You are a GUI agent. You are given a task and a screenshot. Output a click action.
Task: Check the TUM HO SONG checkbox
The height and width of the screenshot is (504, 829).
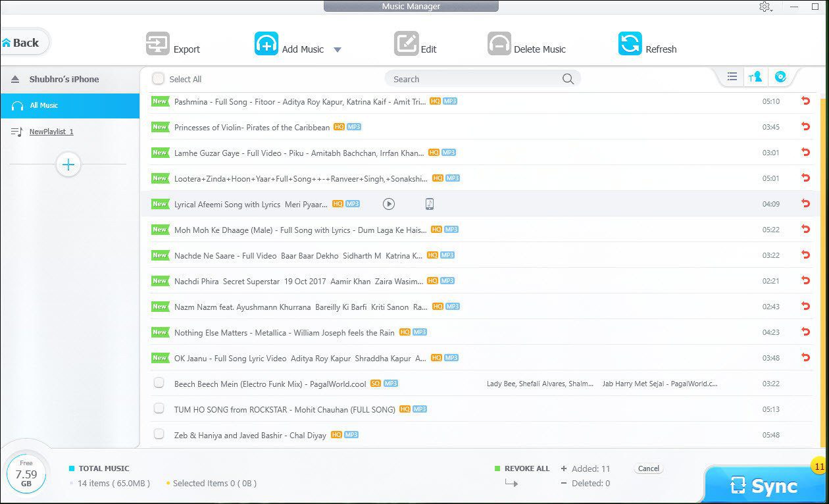159,408
